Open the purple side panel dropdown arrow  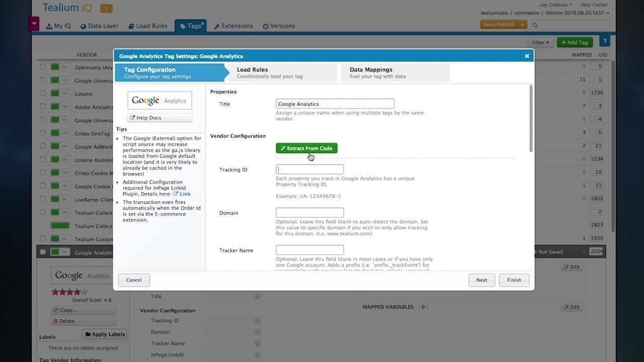(x=34, y=24)
